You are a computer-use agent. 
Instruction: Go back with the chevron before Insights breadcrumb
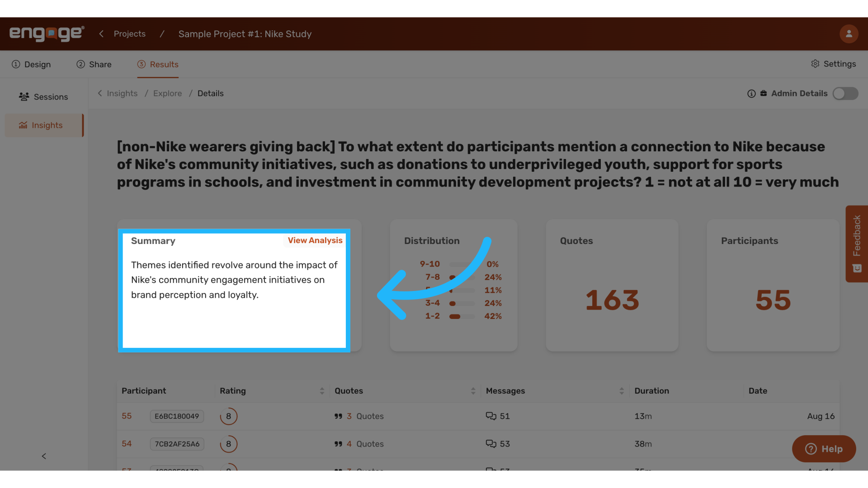(100, 93)
